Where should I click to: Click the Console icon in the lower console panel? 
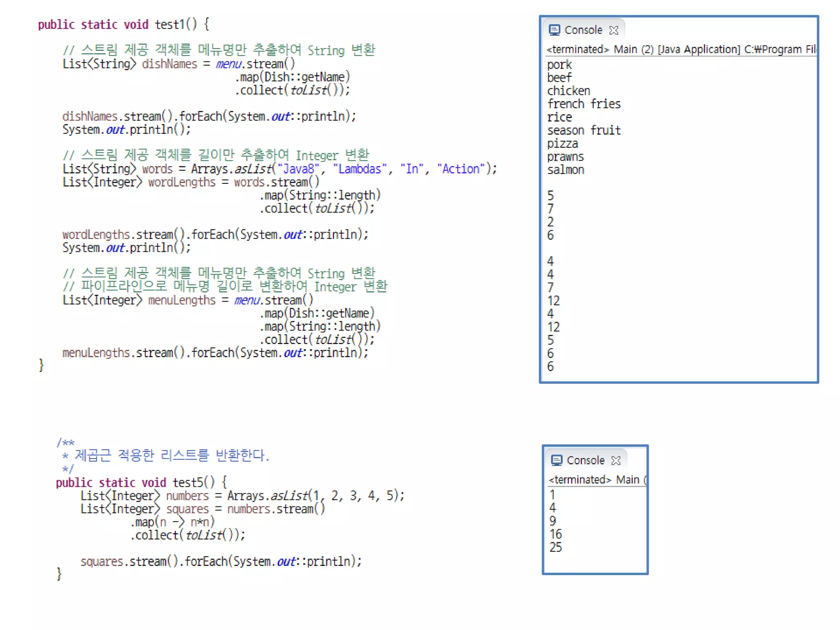click(557, 460)
